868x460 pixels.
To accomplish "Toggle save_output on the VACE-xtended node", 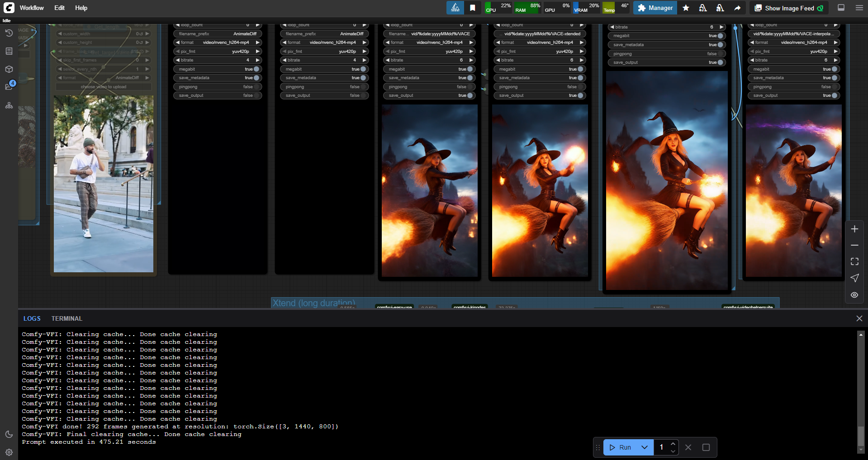I will point(580,95).
